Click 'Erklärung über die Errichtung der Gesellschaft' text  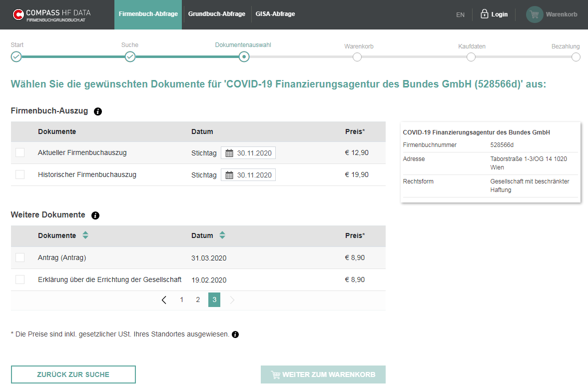click(109, 279)
